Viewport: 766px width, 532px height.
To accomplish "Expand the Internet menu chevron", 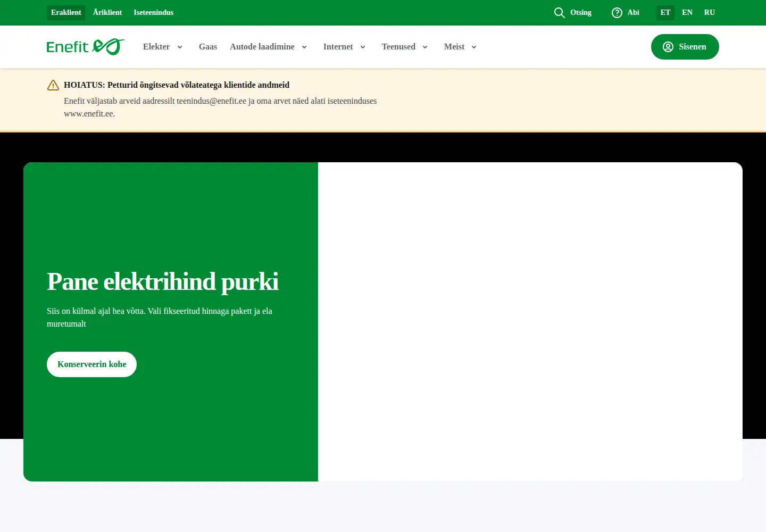I will pos(363,47).
